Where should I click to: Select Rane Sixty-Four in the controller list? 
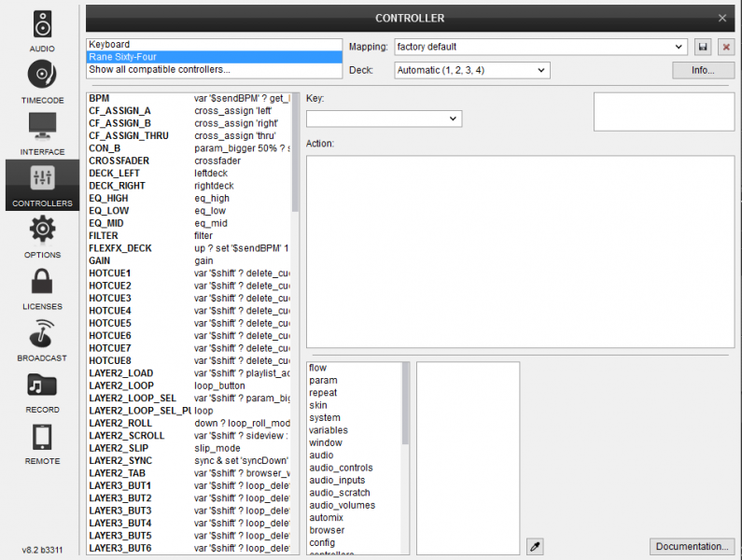(215, 57)
